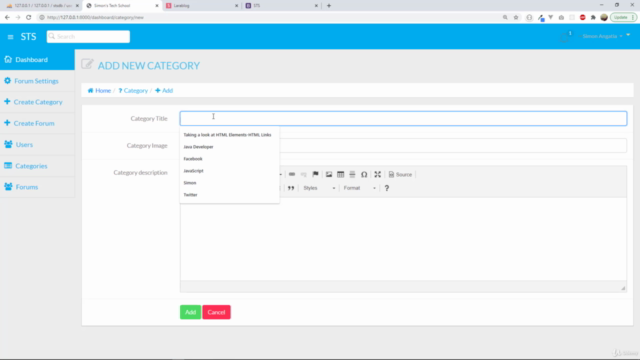Click the red Cancel button
Image resolution: width=640 pixels, height=360 pixels.
(x=216, y=312)
